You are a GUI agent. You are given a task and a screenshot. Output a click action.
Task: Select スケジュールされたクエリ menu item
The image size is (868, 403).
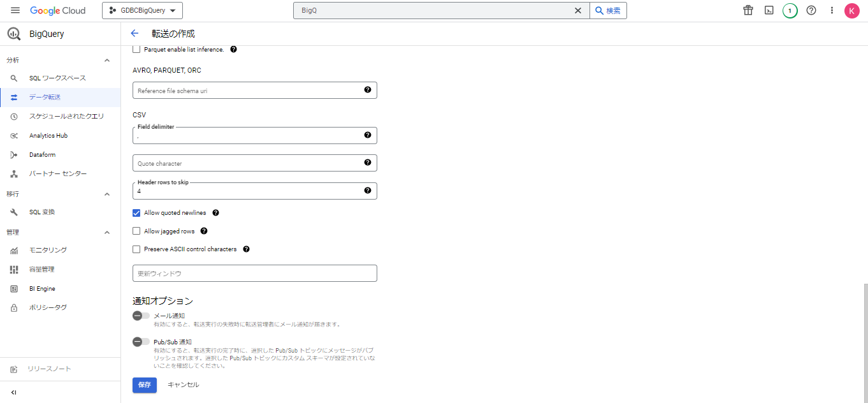(x=66, y=116)
